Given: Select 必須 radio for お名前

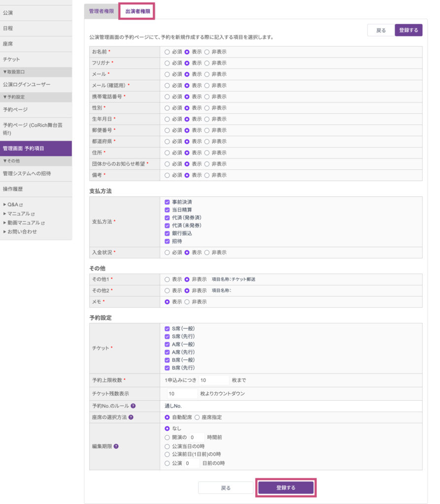Looking at the screenshot, I should pos(167,52).
